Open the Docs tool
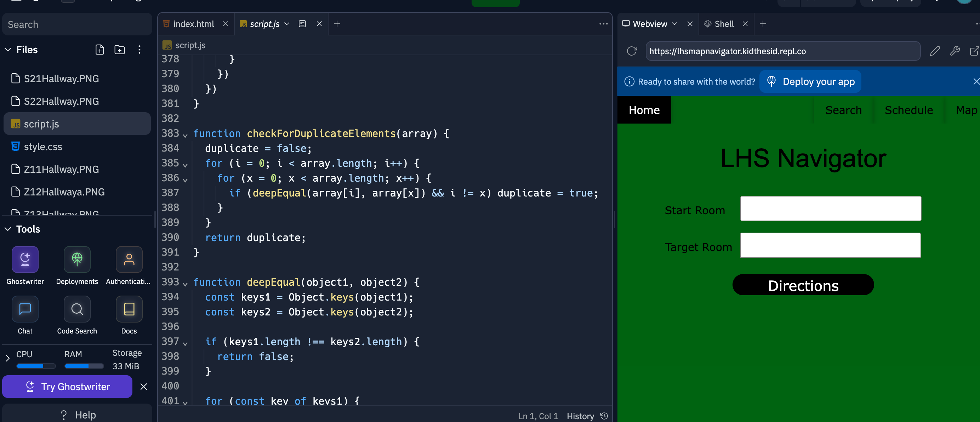The width and height of the screenshot is (980, 422). (129, 309)
